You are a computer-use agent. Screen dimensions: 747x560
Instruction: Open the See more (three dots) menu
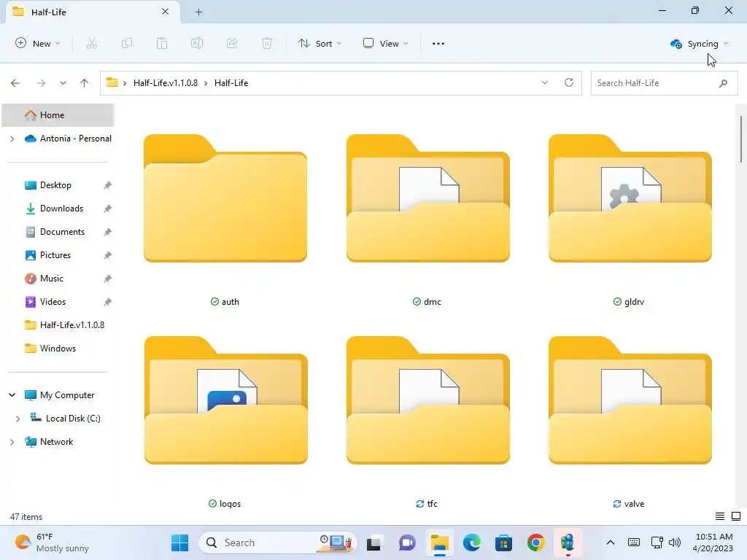click(x=438, y=43)
